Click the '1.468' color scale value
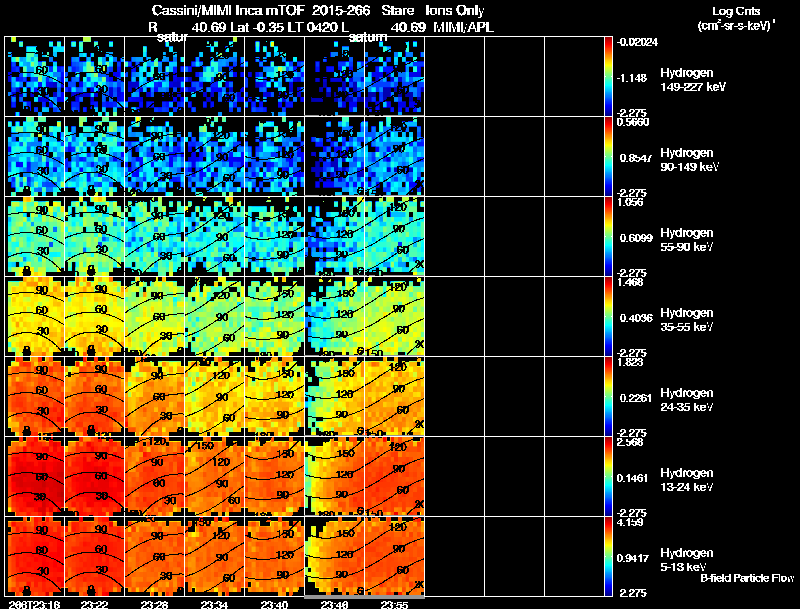The width and height of the screenshot is (800, 609). [x=630, y=283]
